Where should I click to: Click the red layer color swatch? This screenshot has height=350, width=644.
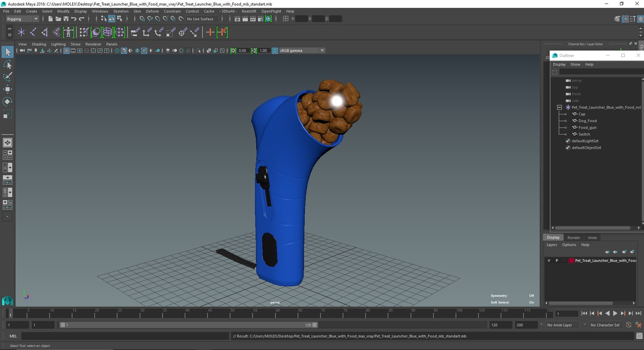tap(572, 260)
